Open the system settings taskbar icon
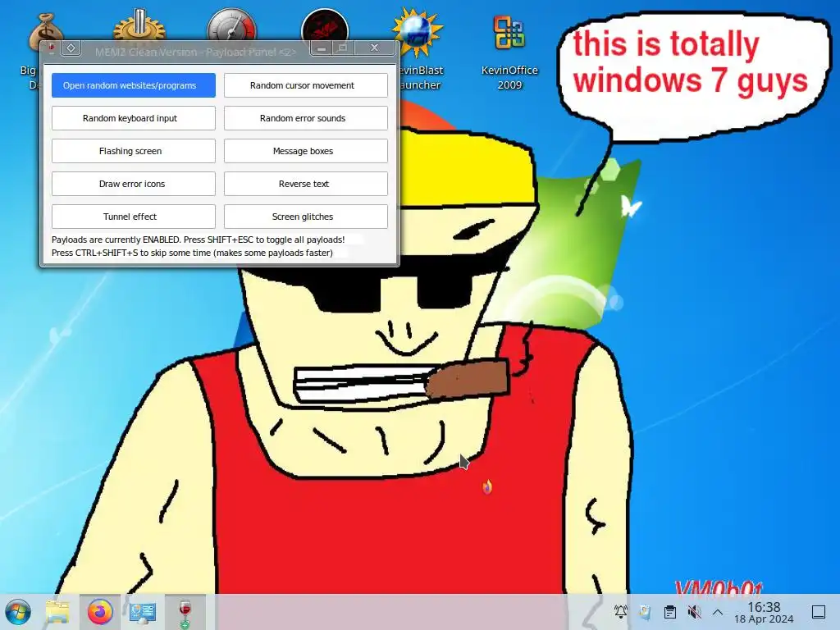This screenshot has width=840, height=630. 143,612
